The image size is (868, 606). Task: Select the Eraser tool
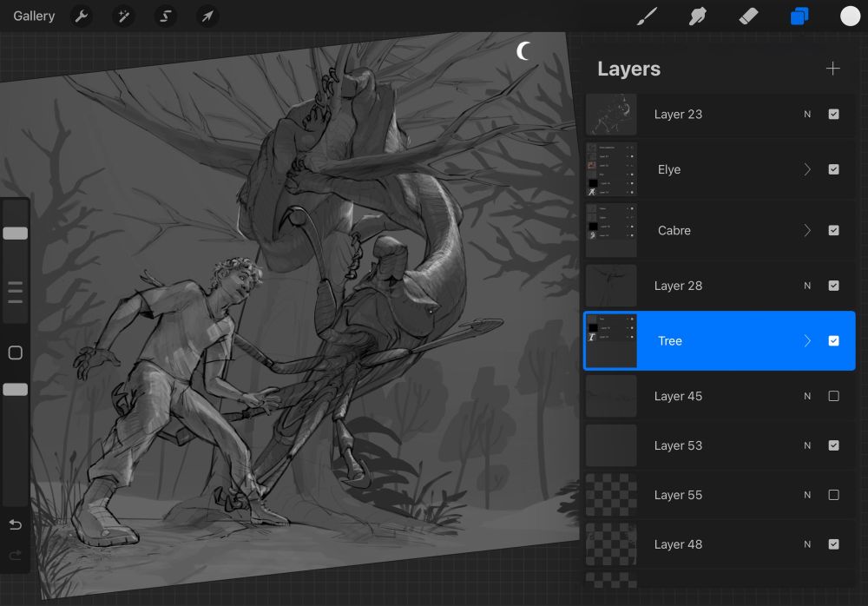coord(747,16)
